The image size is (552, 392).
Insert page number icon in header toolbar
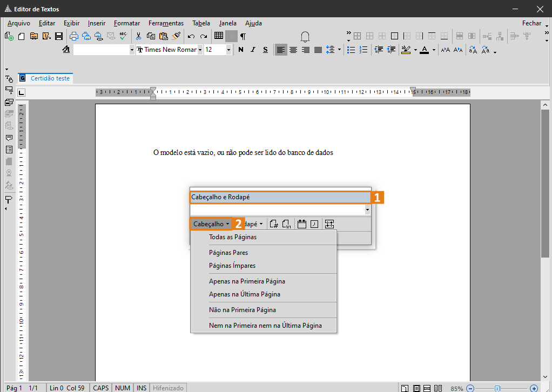pyautogui.click(x=273, y=224)
